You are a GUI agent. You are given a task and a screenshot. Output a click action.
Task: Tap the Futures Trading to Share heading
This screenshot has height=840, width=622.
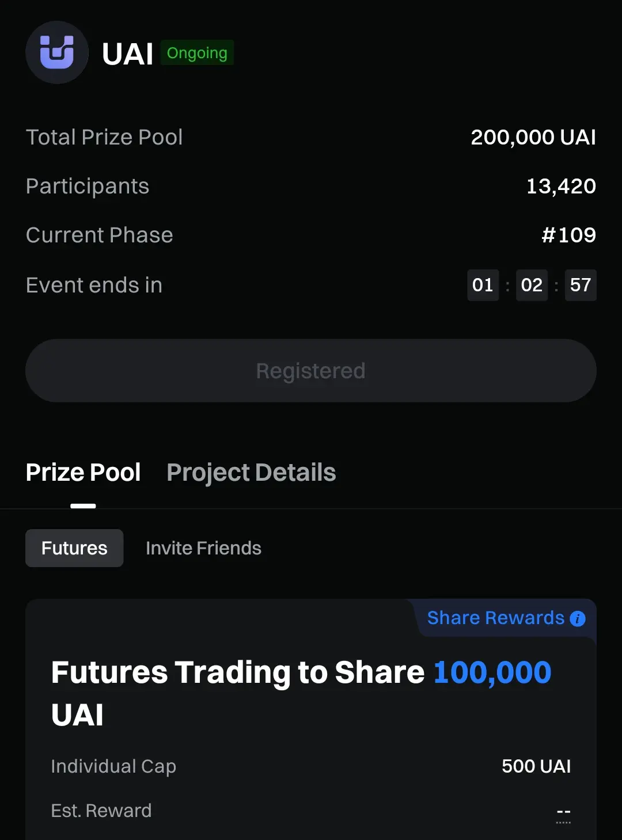[x=238, y=672]
